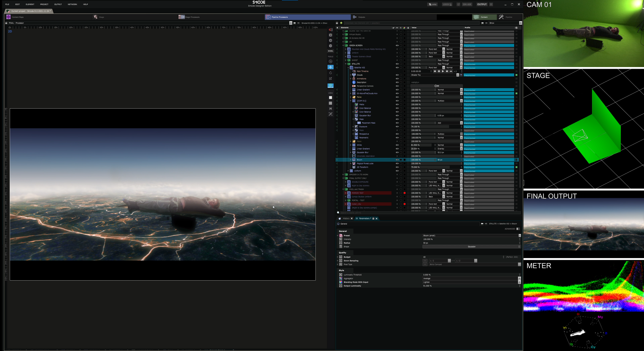Viewport: 644px width, 351px height.
Task: Toggle visibility of the Clouds element
Action: (397, 75)
